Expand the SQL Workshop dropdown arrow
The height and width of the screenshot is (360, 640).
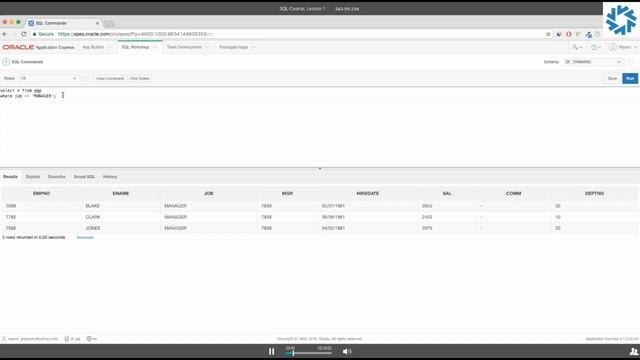tap(155, 47)
